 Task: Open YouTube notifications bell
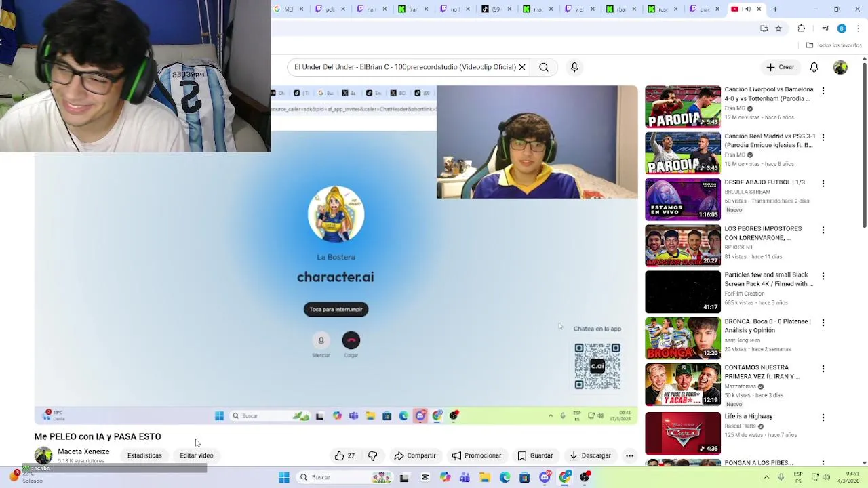(814, 67)
